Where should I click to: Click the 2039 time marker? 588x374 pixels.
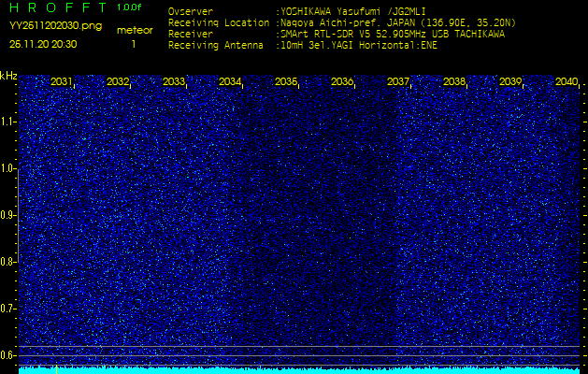[x=510, y=81]
